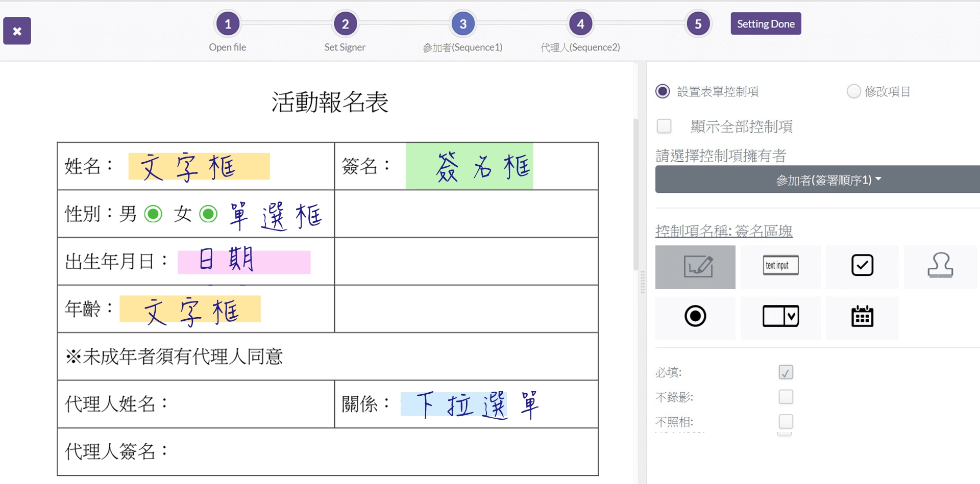Switch to step 4 代理人(Sequence2)
The width and height of the screenshot is (980, 484).
pos(580,24)
